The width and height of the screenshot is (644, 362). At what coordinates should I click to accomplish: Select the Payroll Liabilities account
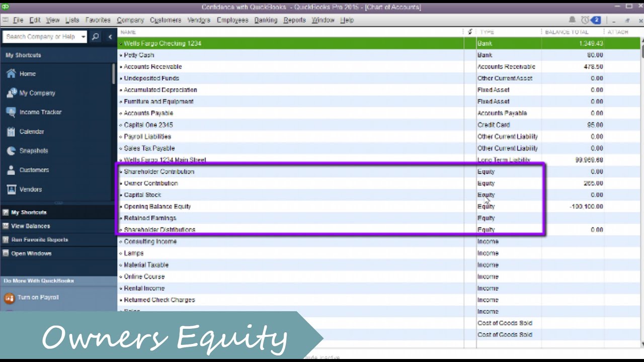tap(147, 137)
